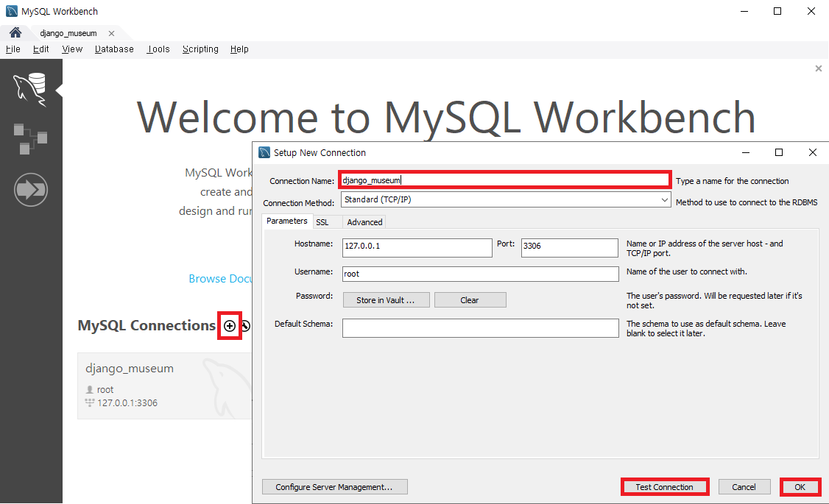Open the Help menu
The image size is (829, 504).
point(239,49)
